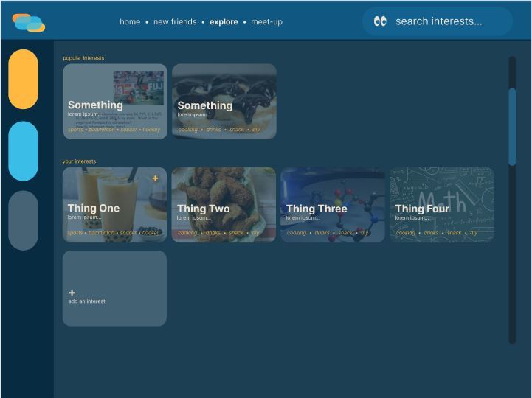
Task: Click diy tag on the dessert Something card
Action: coord(256,130)
